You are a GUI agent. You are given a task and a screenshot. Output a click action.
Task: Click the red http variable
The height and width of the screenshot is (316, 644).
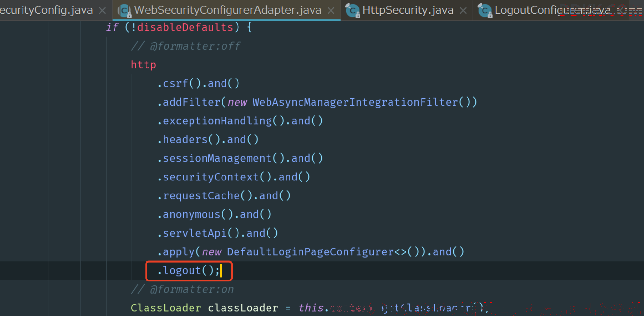pos(143,65)
